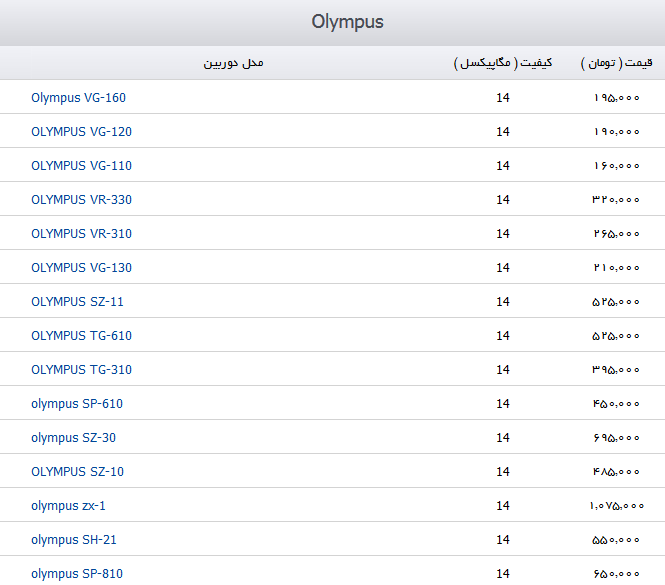Open the olympus SP-810 link
Image resolution: width=665 pixels, height=585 pixels.
(77, 574)
